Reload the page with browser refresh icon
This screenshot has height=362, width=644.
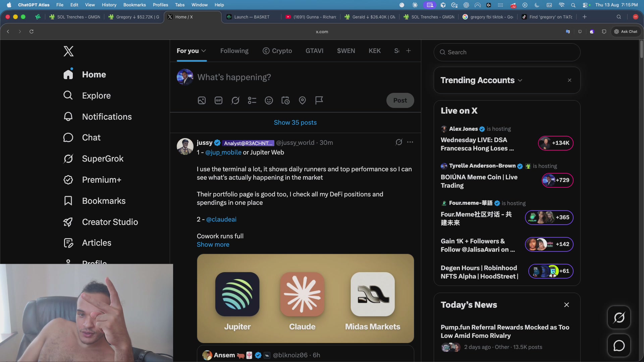point(32,32)
